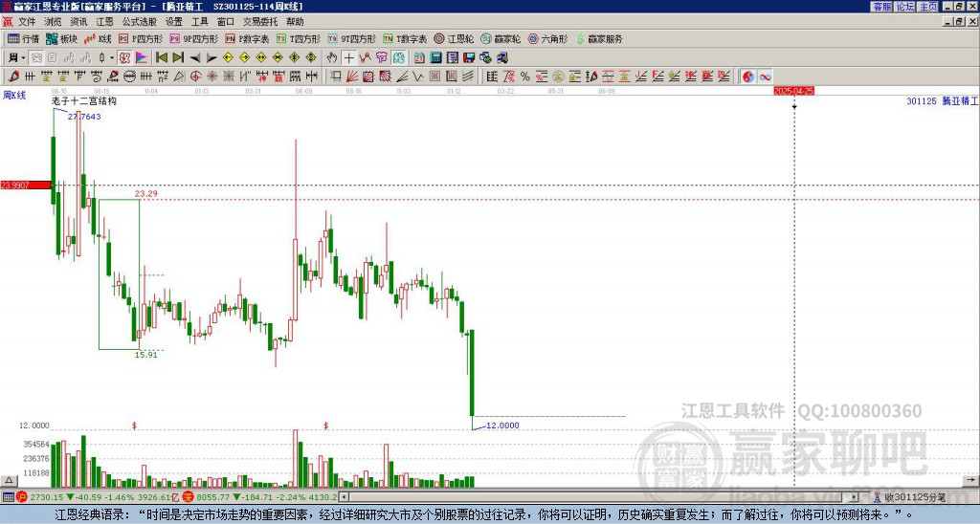
Task: Click the 8055.77 index value in status bar
Action: [213, 497]
